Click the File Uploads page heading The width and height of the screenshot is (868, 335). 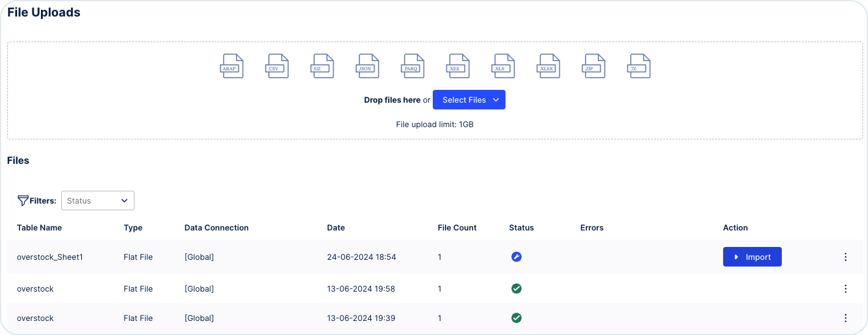point(44,12)
